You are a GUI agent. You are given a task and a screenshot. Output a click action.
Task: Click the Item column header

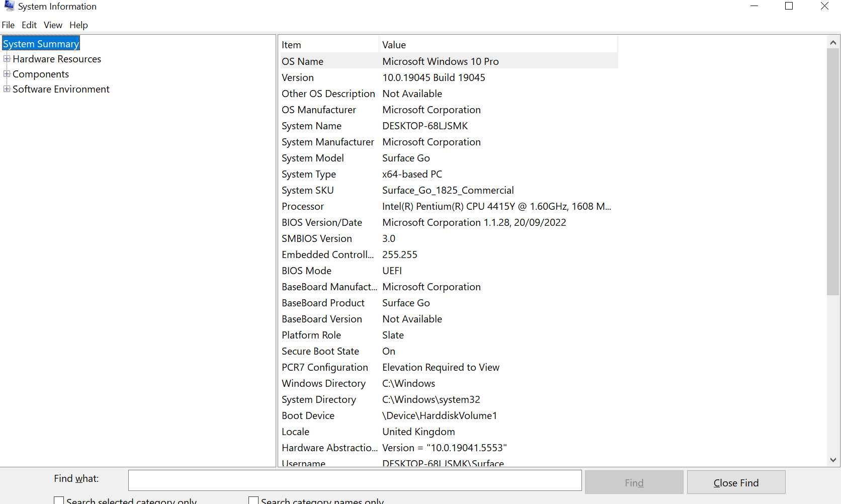(x=328, y=44)
